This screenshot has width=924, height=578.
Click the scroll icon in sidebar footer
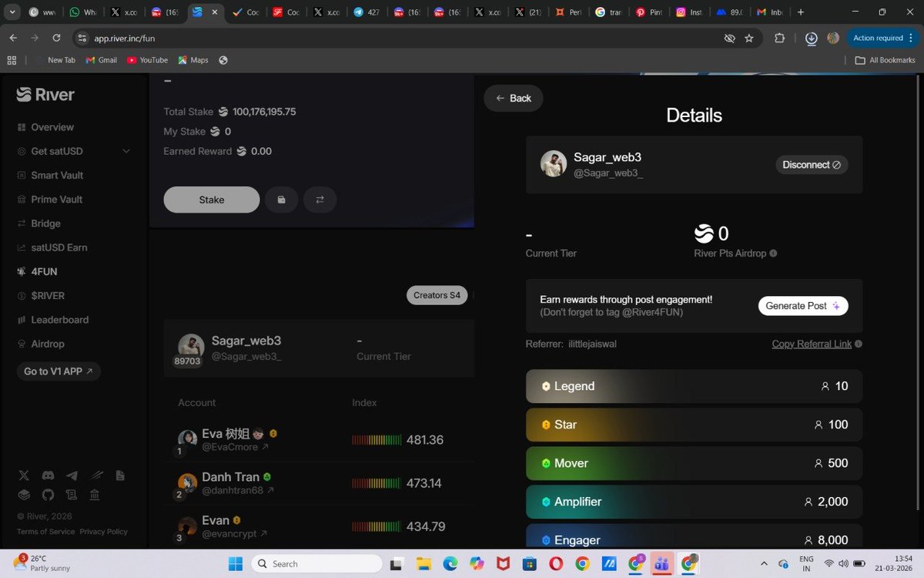pyautogui.click(x=72, y=495)
